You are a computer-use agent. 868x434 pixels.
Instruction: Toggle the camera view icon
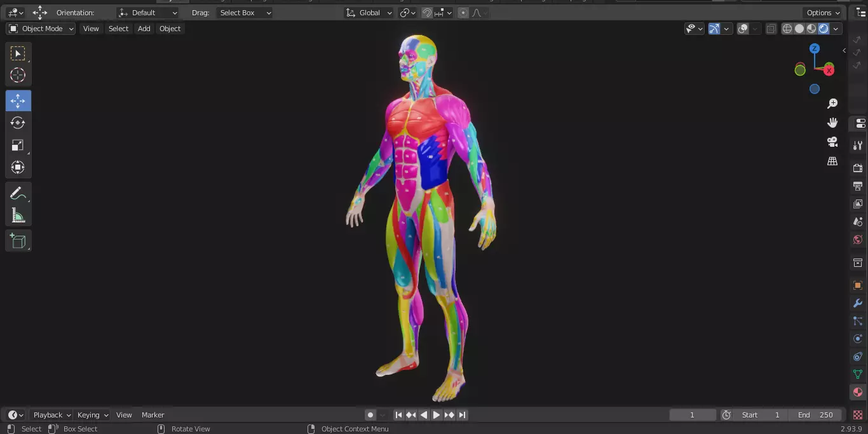point(832,142)
